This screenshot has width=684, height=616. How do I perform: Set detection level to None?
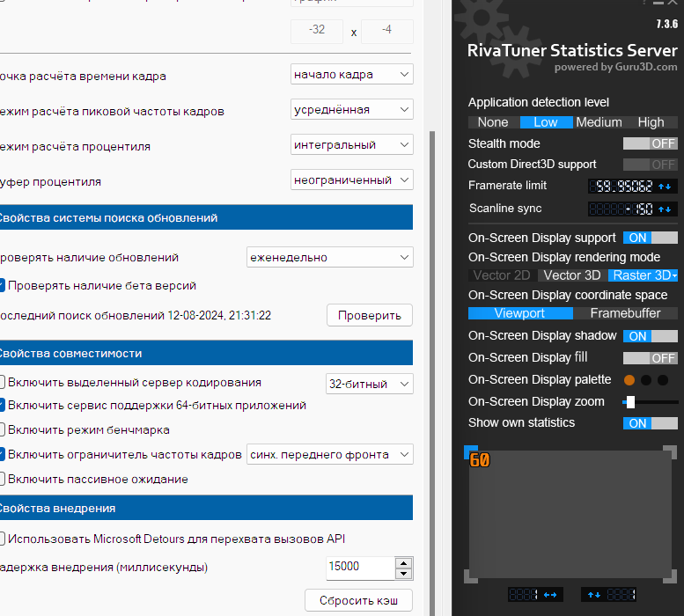pyautogui.click(x=493, y=122)
